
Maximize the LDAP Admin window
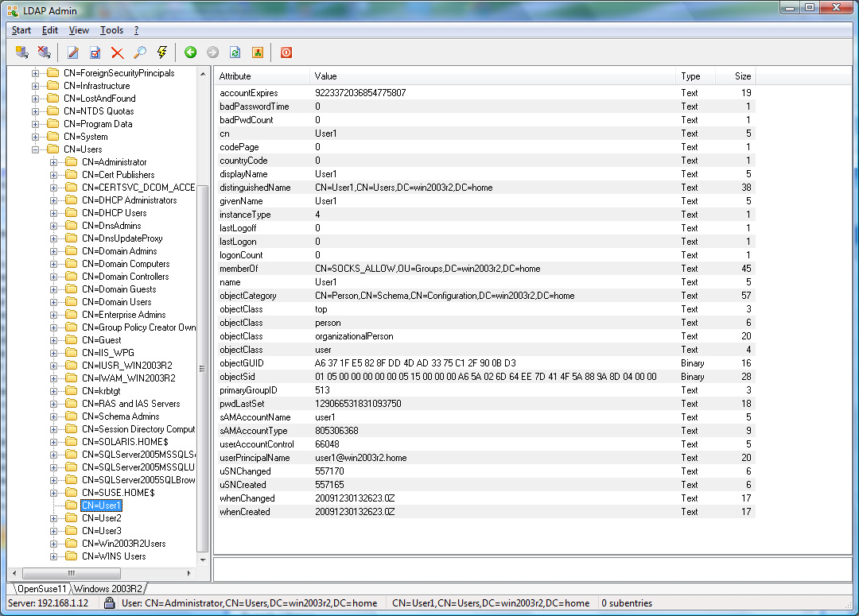coord(809,7)
